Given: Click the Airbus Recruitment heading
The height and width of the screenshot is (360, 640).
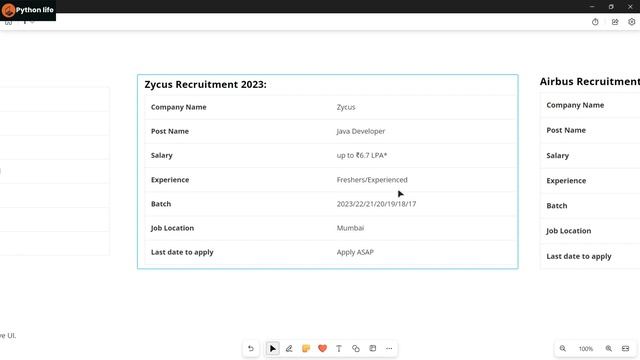Looking at the screenshot, I should coord(590,82).
